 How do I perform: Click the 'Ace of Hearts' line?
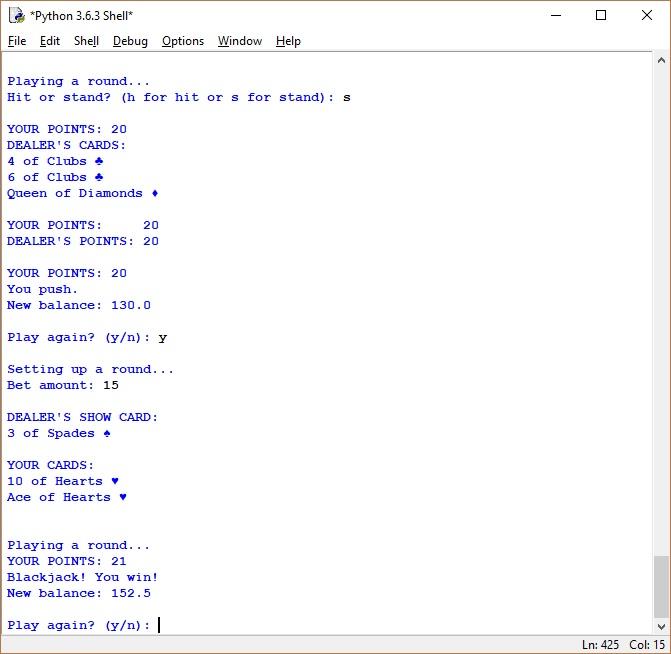(67, 497)
